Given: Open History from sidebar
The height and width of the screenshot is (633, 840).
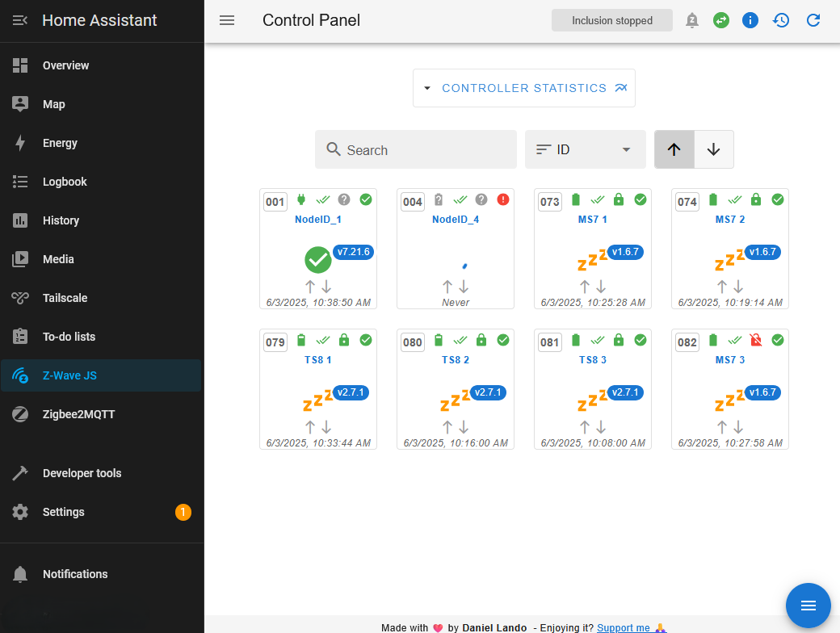Looking at the screenshot, I should (x=101, y=220).
